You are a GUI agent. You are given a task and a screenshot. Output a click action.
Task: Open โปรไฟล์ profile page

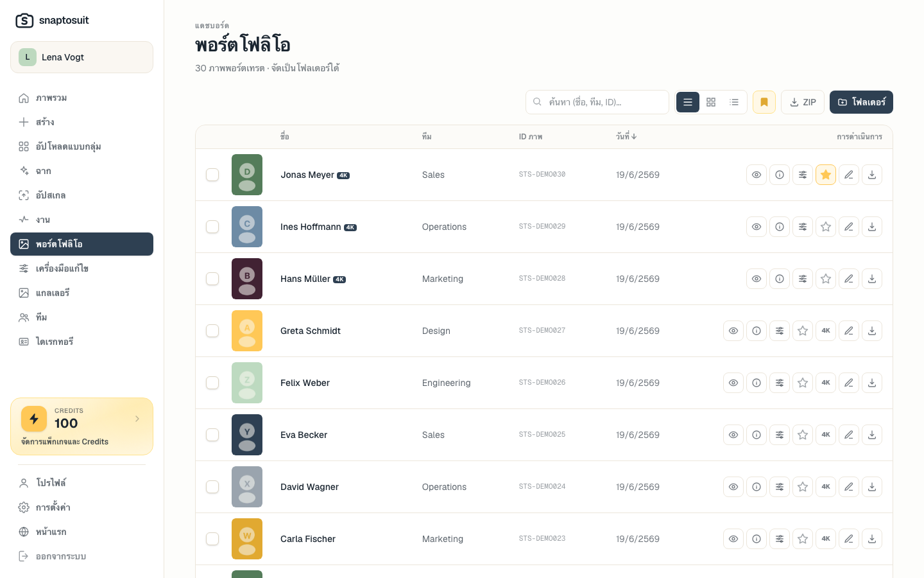point(81,483)
